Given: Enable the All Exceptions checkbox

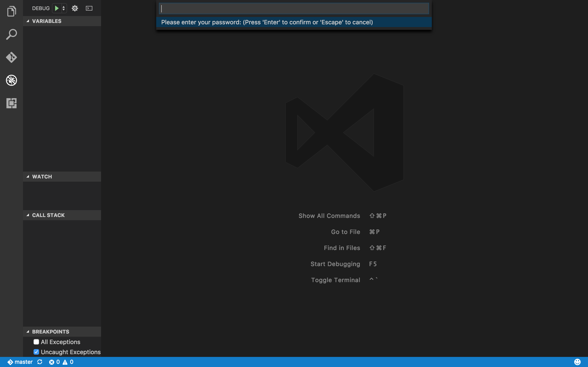Looking at the screenshot, I should [36, 342].
